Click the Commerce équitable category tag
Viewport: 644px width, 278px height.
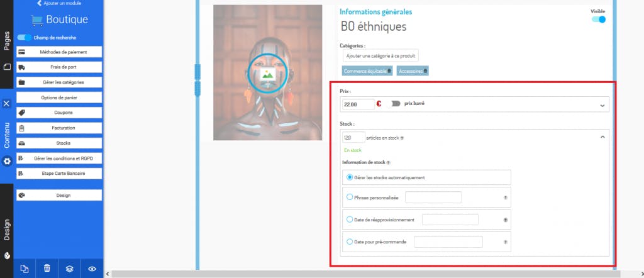(367, 71)
